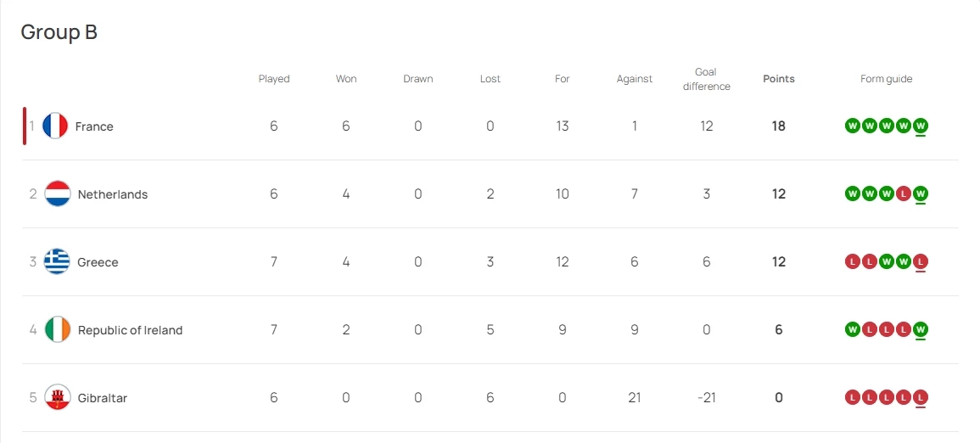Click the Group B heading
This screenshot has height=443, width=980.
[x=59, y=32]
